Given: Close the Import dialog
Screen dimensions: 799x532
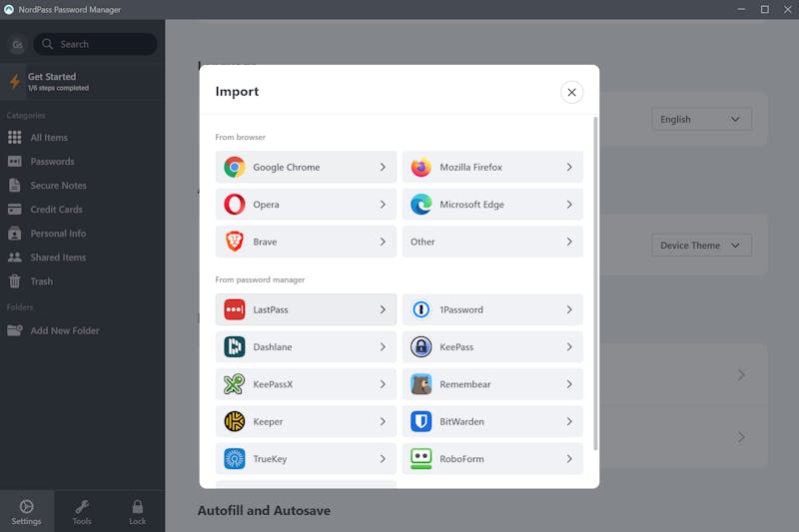Looking at the screenshot, I should click(x=571, y=92).
